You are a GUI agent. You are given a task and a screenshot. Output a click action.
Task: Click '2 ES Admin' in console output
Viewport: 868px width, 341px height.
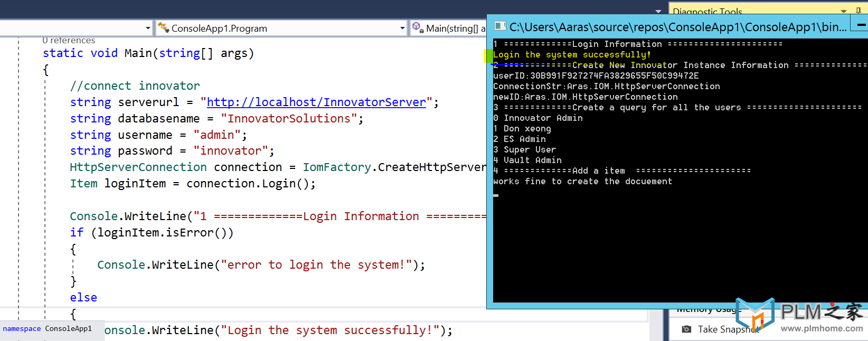520,139
